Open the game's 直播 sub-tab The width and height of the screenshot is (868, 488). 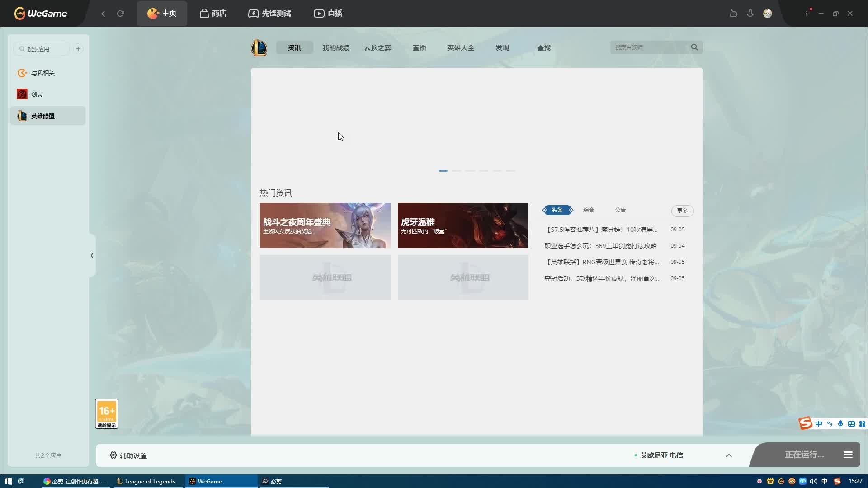[419, 47]
